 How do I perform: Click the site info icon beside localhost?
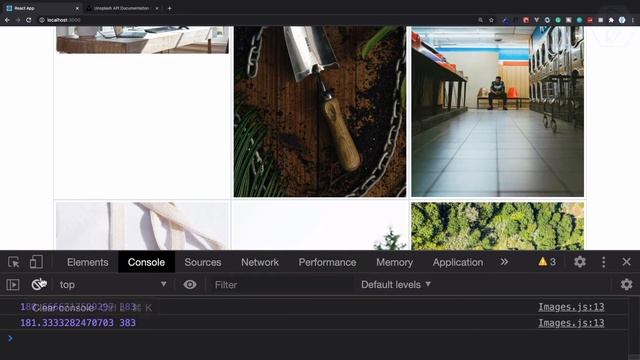42,20
